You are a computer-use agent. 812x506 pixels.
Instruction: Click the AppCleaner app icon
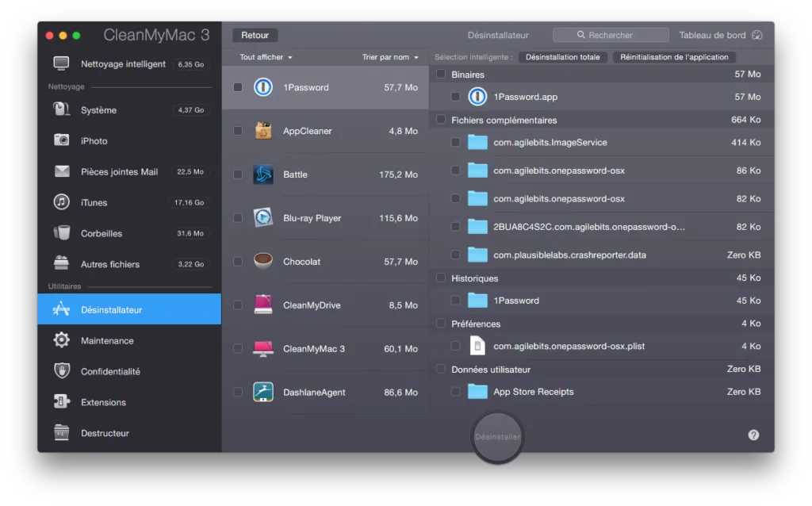[x=263, y=131]
